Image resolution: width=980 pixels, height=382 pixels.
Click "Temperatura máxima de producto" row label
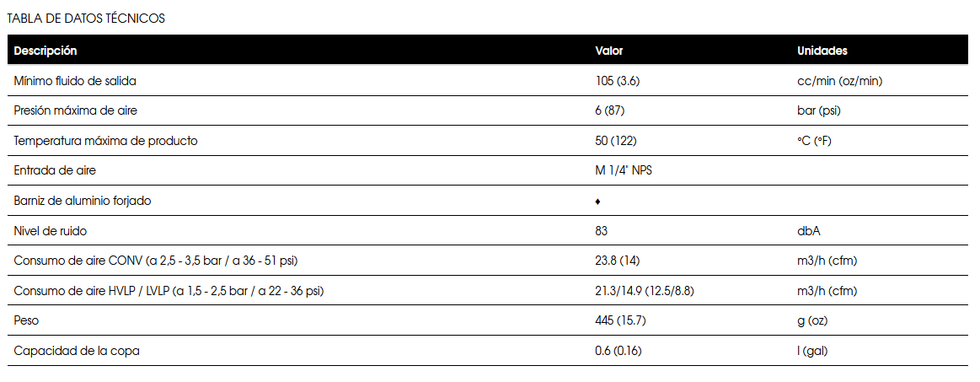point(106,141)
